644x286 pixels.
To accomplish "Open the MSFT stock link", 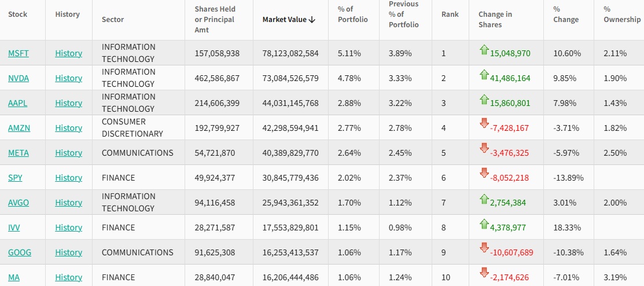I will pos(19,53).
